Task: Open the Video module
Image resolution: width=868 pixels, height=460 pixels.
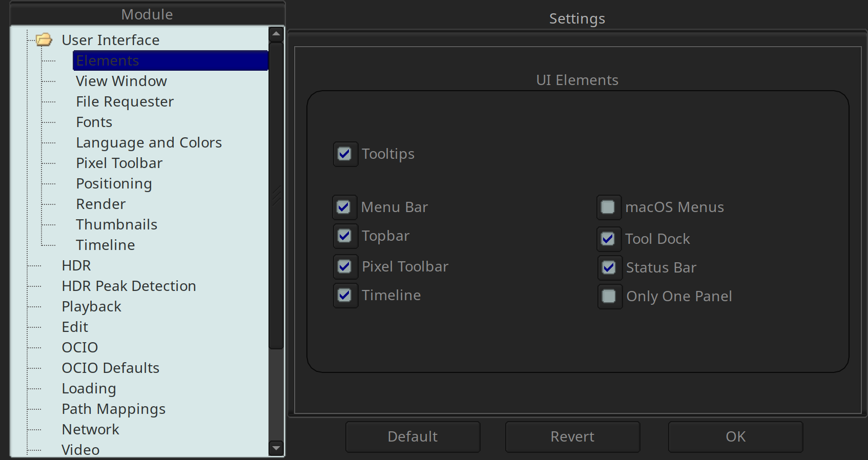Action: tap(81, 449)
